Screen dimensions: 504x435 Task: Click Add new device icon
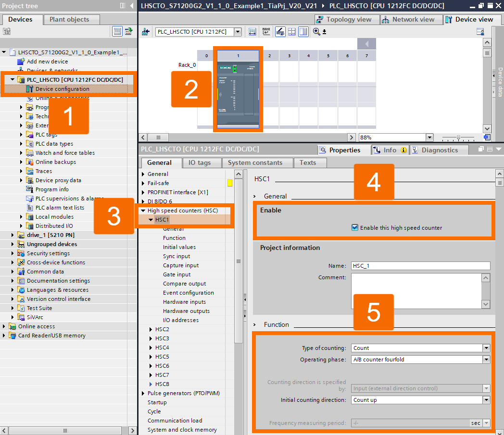pos(21,62)
